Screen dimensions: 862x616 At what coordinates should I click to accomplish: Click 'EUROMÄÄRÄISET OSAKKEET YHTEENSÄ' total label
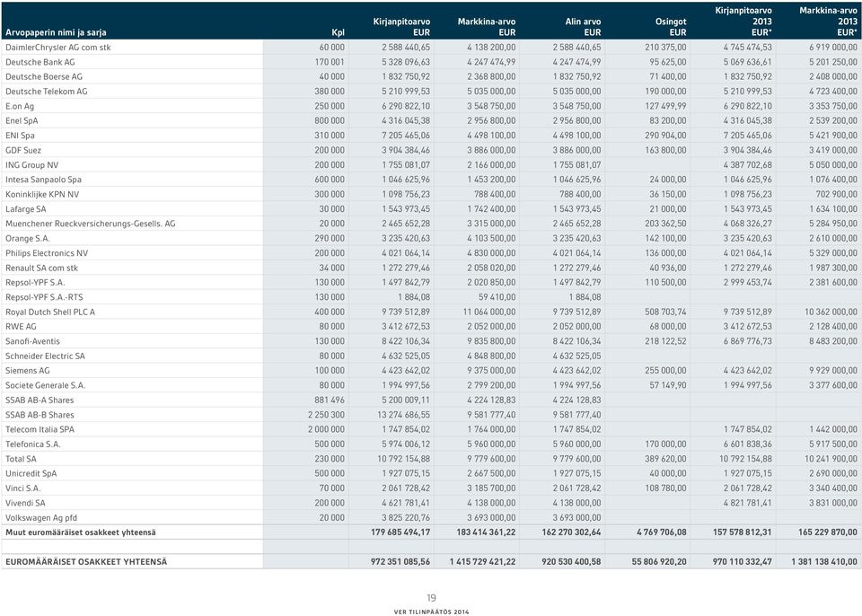[86, 562]
